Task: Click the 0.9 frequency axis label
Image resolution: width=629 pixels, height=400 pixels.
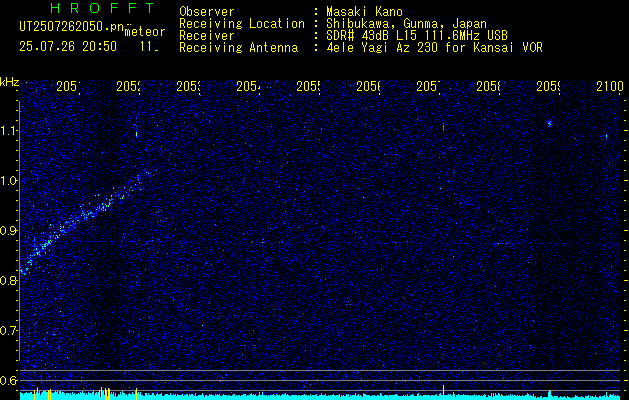Action: [8, 230]
